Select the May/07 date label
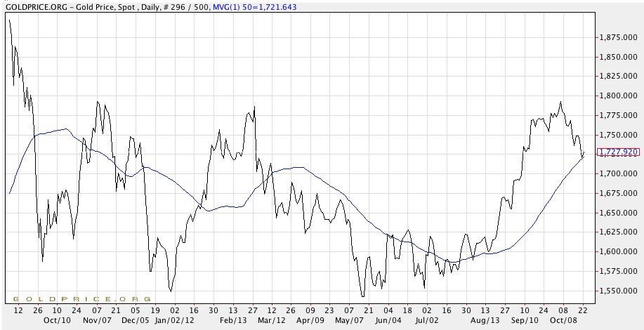Image resolution: width=644 pixels, height=330 pixels. point(349,319)
